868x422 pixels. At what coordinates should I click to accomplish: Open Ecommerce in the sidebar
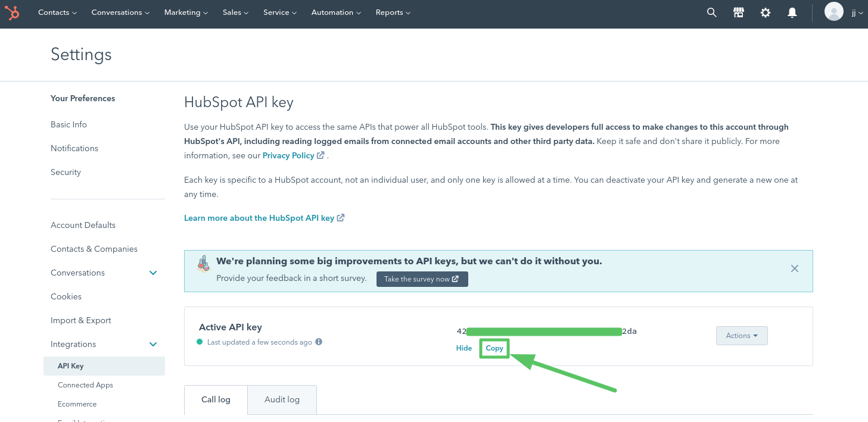[x=77, y=404]
